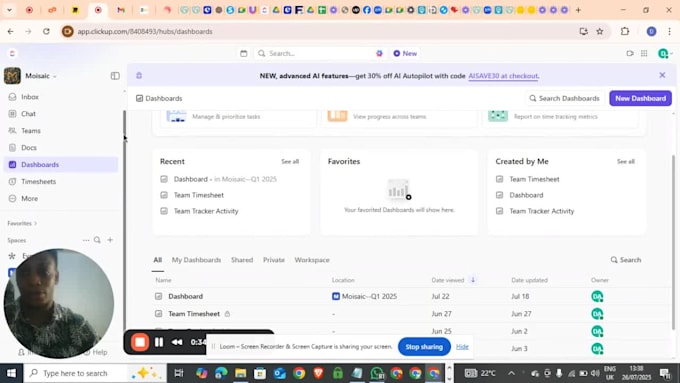Open Inbox in the sidebar
Image resolution: width=680 pixels, height=383 pixels.
(29, 97)
